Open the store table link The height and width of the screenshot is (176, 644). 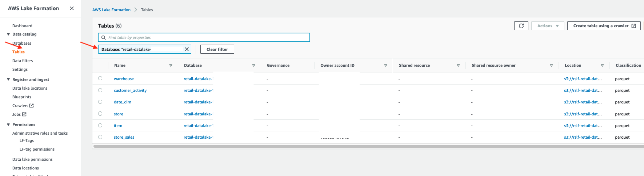click(119, 114)
